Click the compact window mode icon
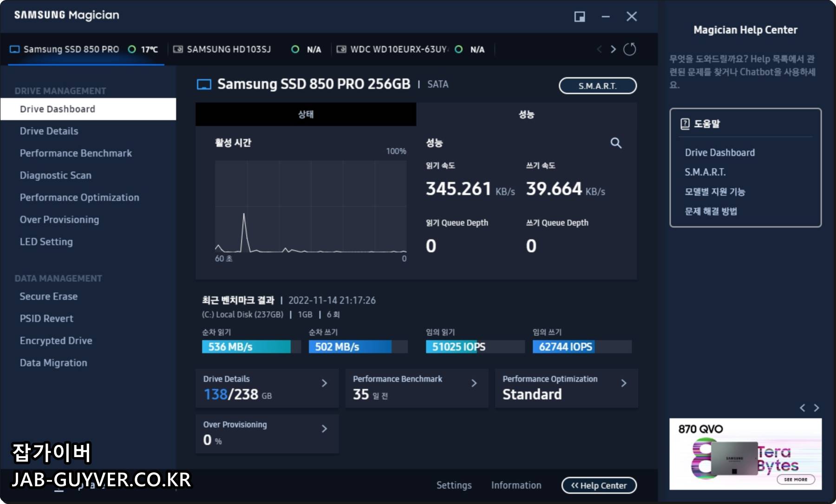The width and height of the screenshot is (836, 504). [x=580, y=17]
